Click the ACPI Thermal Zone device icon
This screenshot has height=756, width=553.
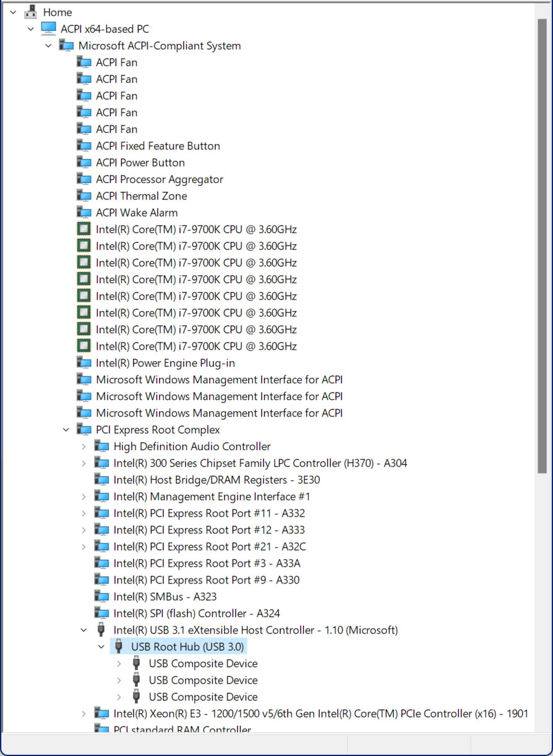(x=84, y=196)
